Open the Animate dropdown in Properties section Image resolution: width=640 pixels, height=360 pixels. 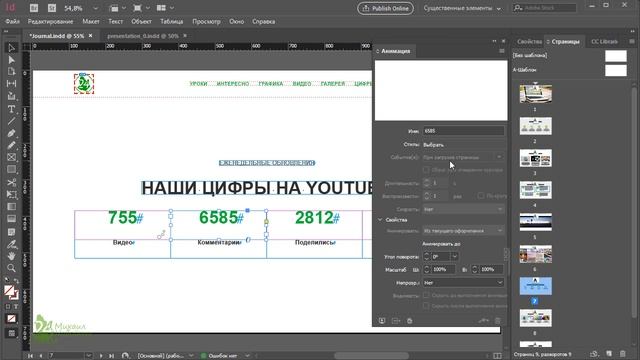point(463,231)
